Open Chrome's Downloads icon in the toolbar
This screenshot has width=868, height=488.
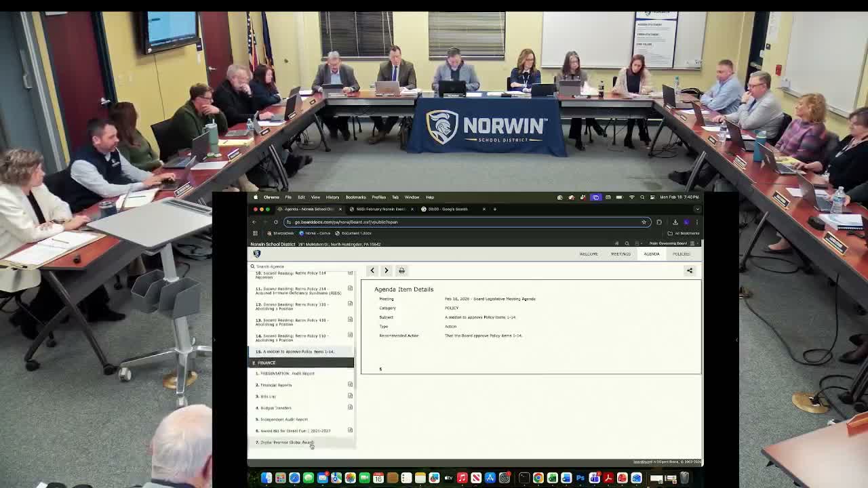tap(675, 222)
